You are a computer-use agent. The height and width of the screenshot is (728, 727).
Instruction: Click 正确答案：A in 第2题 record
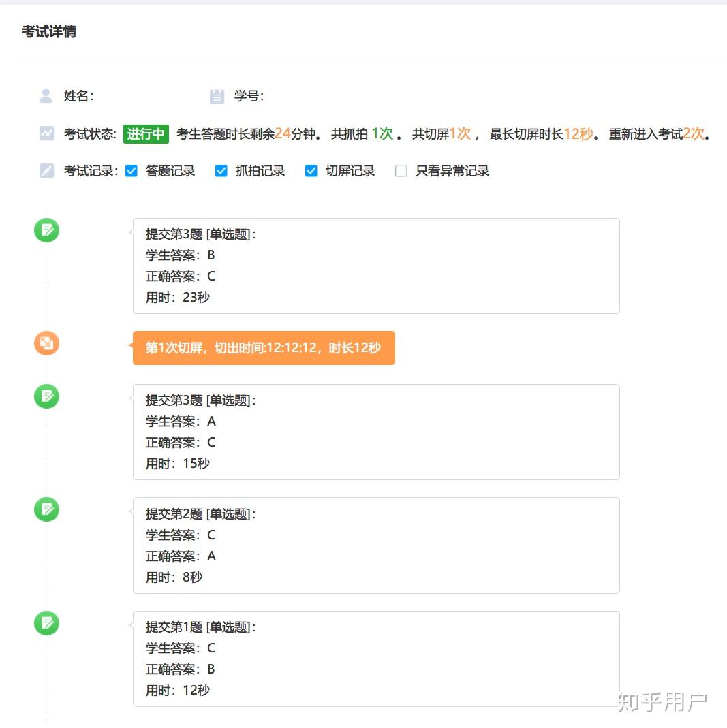coord(181,556)
